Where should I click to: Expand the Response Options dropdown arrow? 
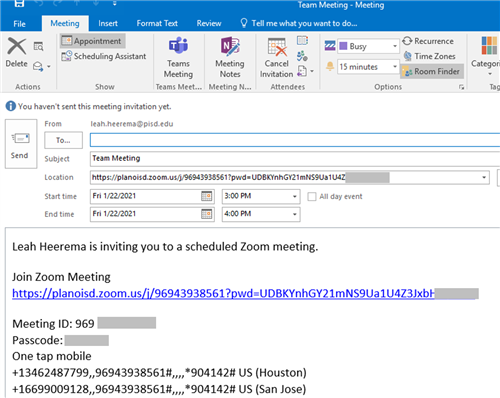(x=312, y=71)
